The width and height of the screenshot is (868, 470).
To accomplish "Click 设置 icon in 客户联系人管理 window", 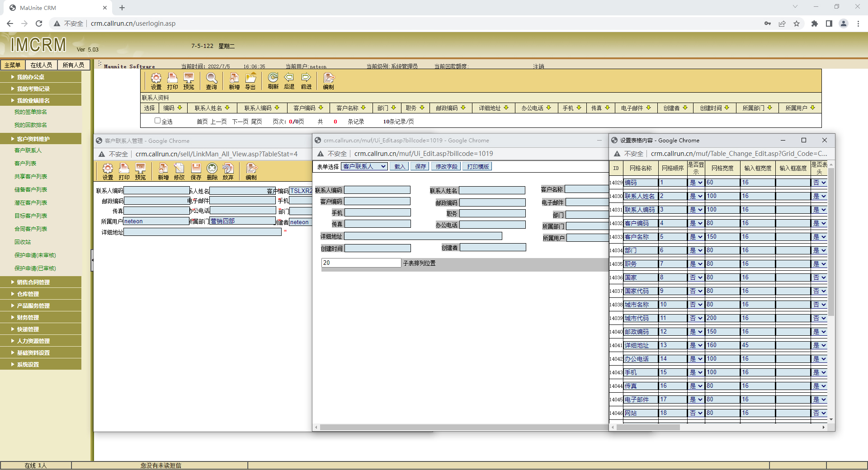I will click(108, 172).
